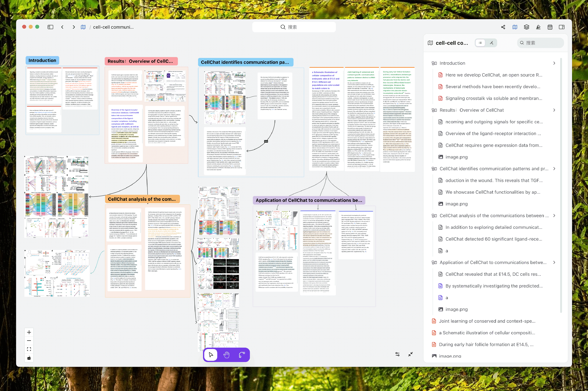
Task: Open the Calendar icon in the top toolbar
Action: pos(550,27)
